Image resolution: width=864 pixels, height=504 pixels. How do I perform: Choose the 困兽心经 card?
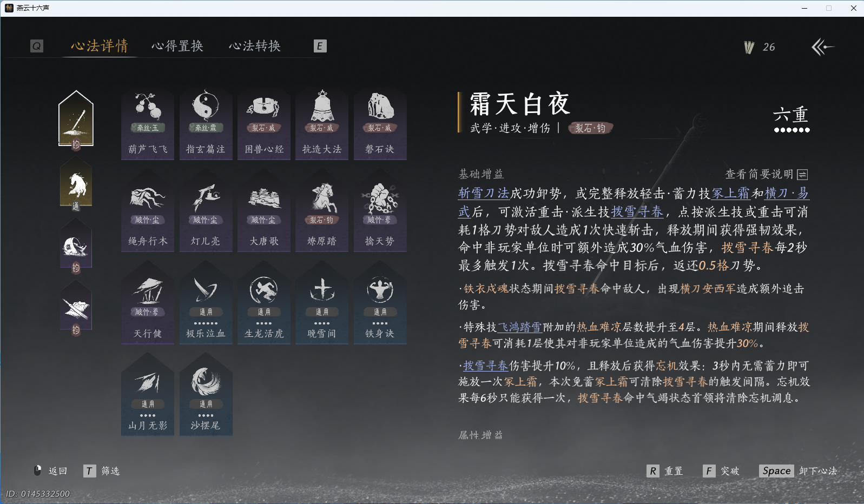coord(264,124)
